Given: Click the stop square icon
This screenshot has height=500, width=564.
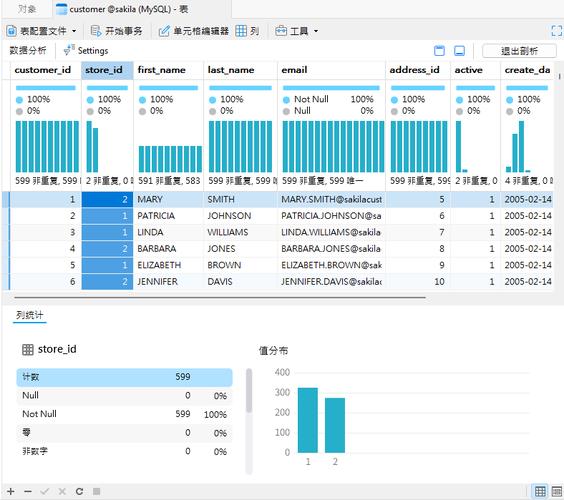Looking at the screenshot, I should coord(96,491).
